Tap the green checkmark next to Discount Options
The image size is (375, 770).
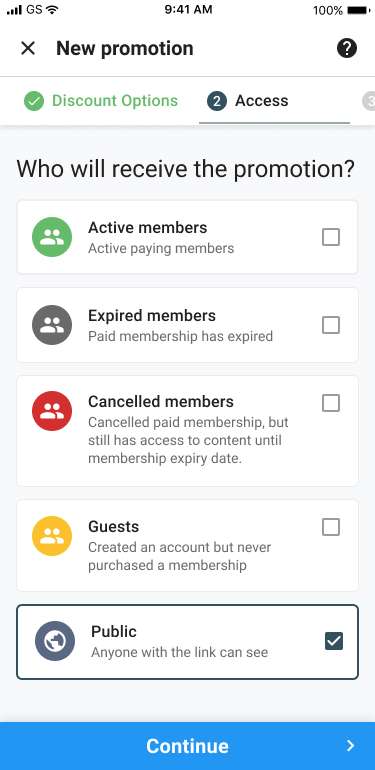point(34,101)
